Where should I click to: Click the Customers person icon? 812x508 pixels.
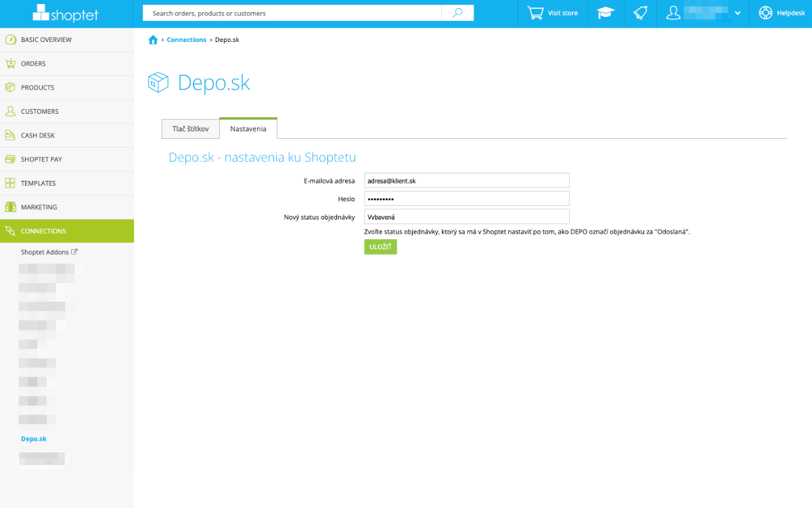(10, 111)
